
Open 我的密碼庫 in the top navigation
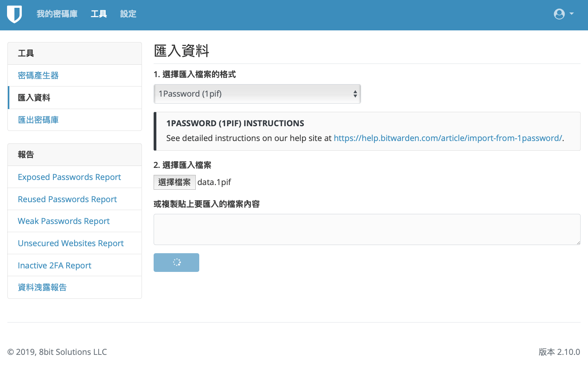pos(57,14)
